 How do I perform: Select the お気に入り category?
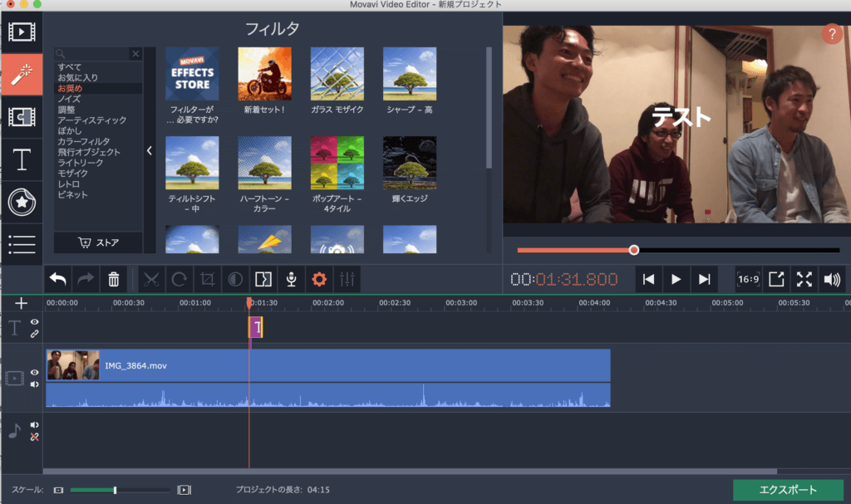coord(77,77)
